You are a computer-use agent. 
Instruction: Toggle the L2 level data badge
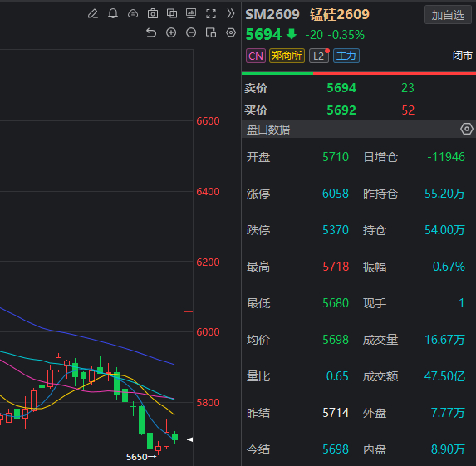pyautogui.click(x=319, y=56)
